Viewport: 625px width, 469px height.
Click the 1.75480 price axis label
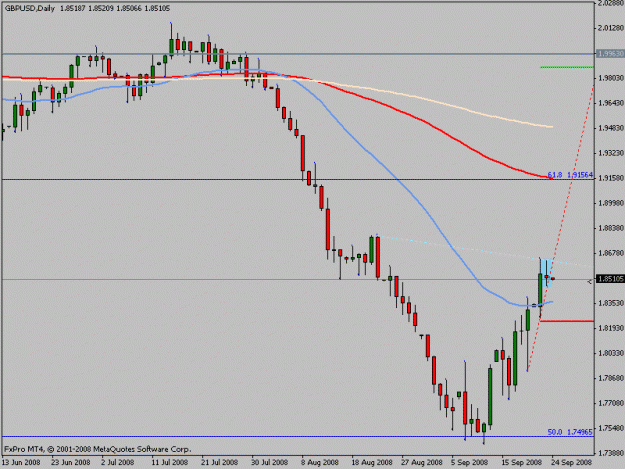[610, 428]
